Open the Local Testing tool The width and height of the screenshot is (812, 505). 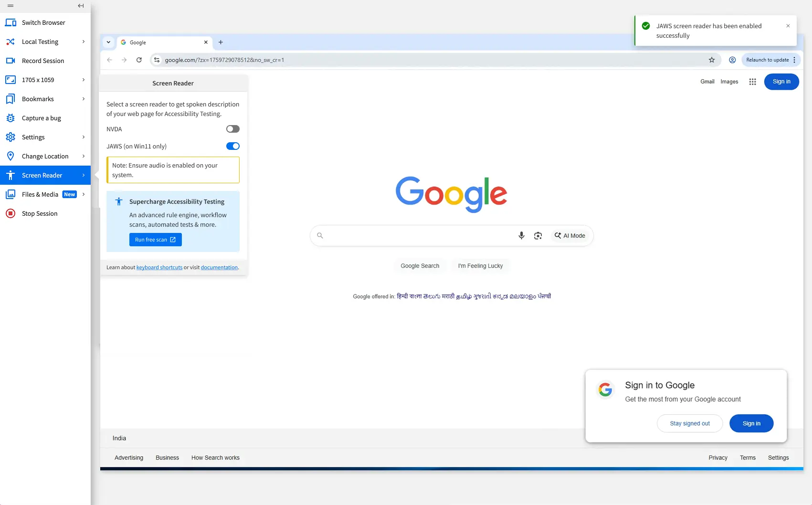tap(40, 42)
